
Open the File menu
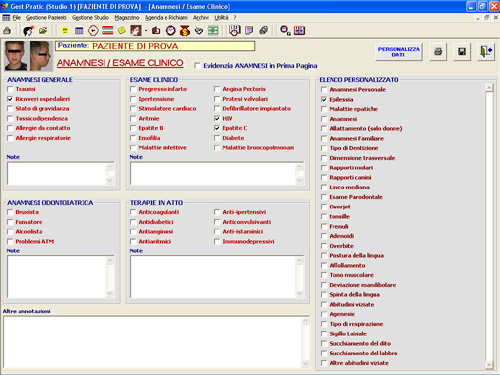click(x=17, y=17)
